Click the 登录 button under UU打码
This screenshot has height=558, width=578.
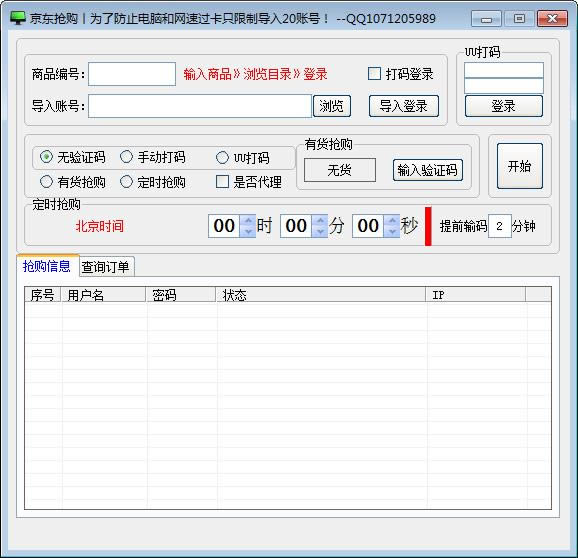pos(504,106)
